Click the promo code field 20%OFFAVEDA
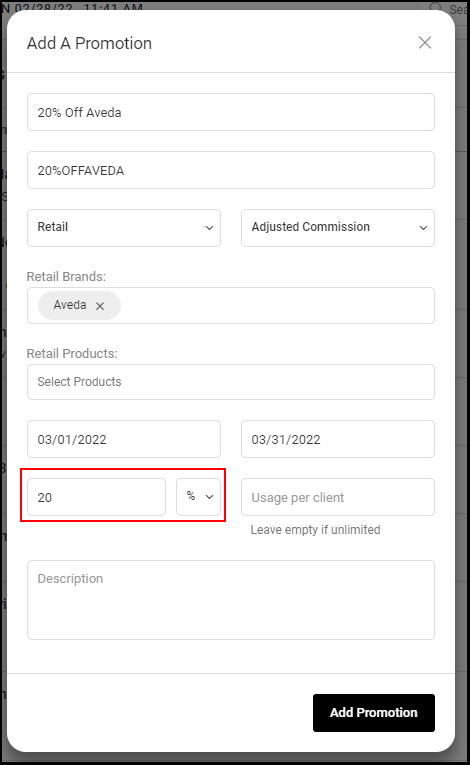470x765 pixels. 231,170
